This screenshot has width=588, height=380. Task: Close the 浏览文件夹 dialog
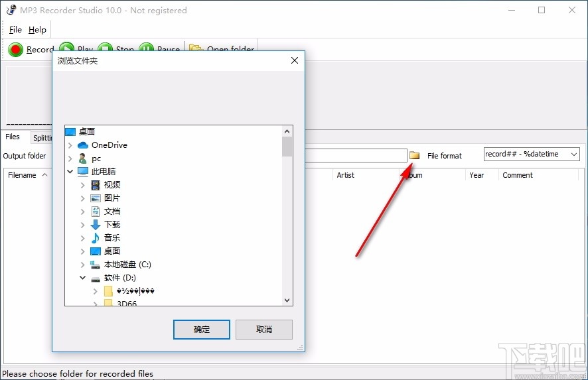(295, 60)
